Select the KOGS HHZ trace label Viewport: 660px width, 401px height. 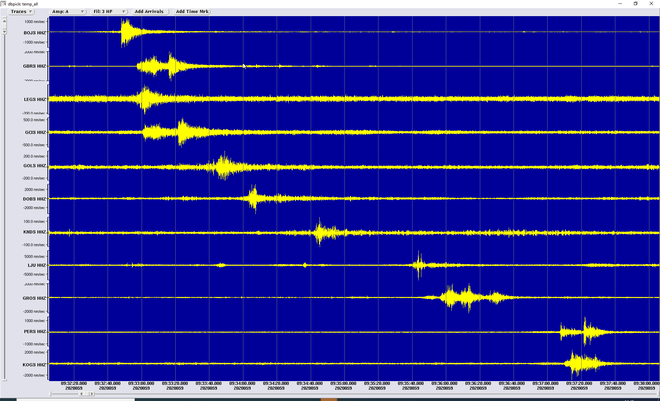click(35, 364)
